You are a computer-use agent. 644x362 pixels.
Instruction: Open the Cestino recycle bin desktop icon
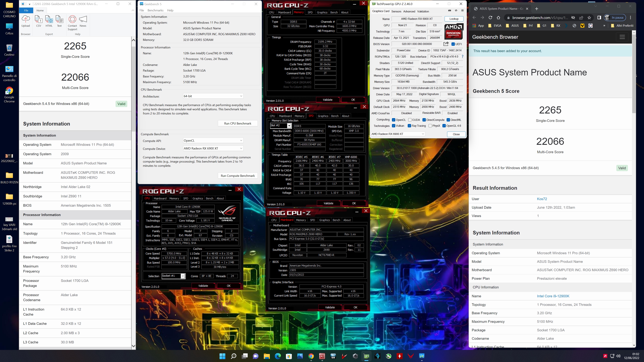pyautogui.click(x=9, y=50)
